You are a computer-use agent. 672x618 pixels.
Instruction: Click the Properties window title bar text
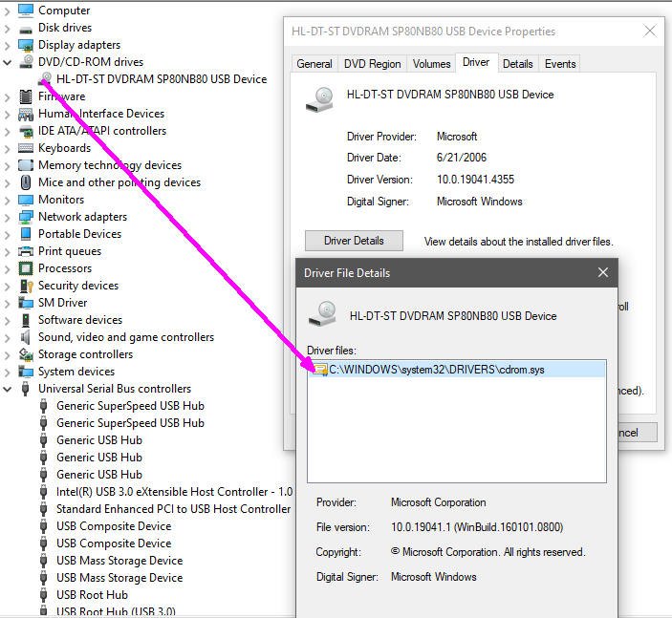[423, 32]
